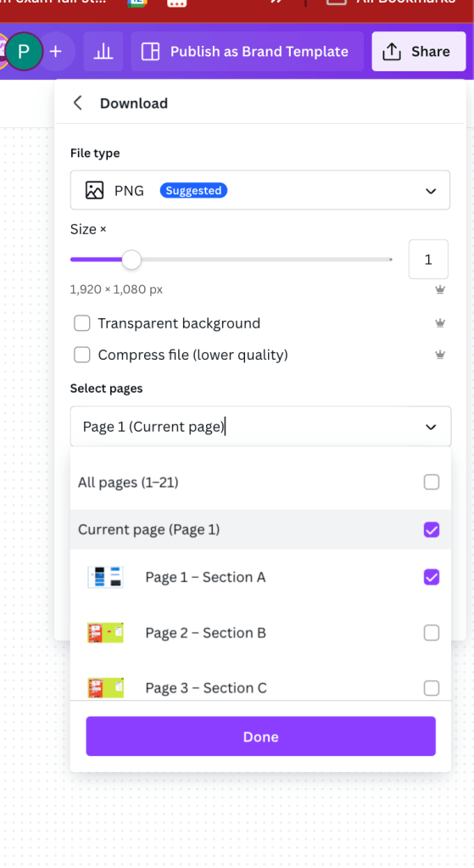Uncheck the Current page (Page 1) checkbox
The image size is (474, 868).
pyautogui.click(x=432, y=529)
